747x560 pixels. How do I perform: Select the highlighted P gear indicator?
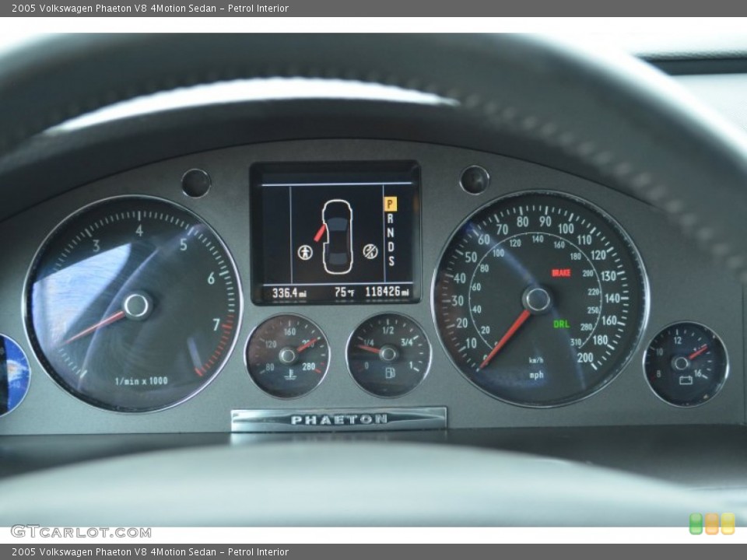390,205
